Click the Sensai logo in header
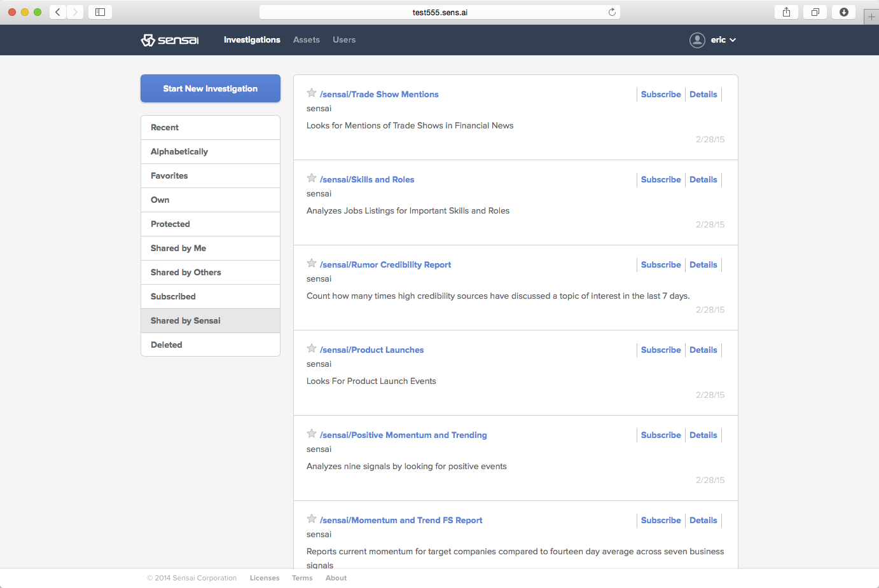Viewport: 879px width, 588px height. tap(170, 40)
